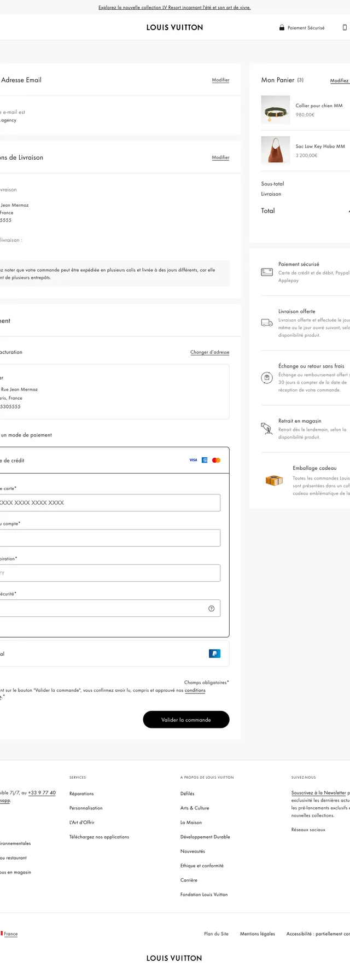Open Développement Durable footer link

coord(205,837)
